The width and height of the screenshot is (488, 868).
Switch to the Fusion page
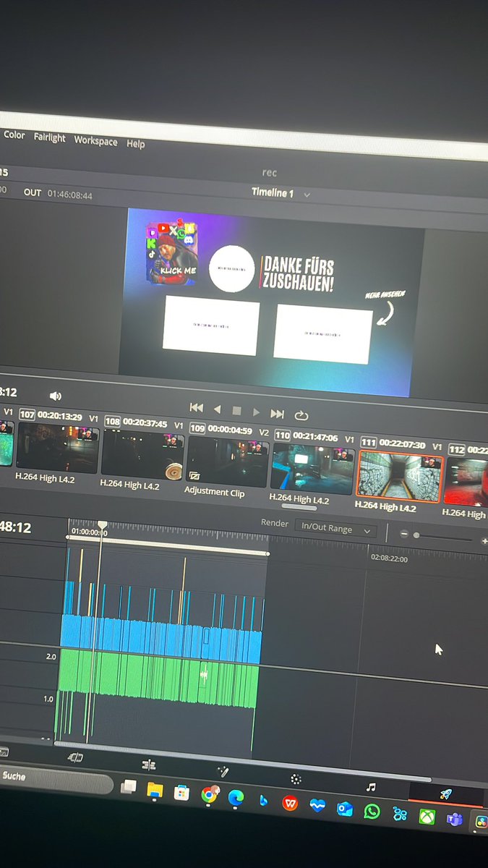[223, 772]
